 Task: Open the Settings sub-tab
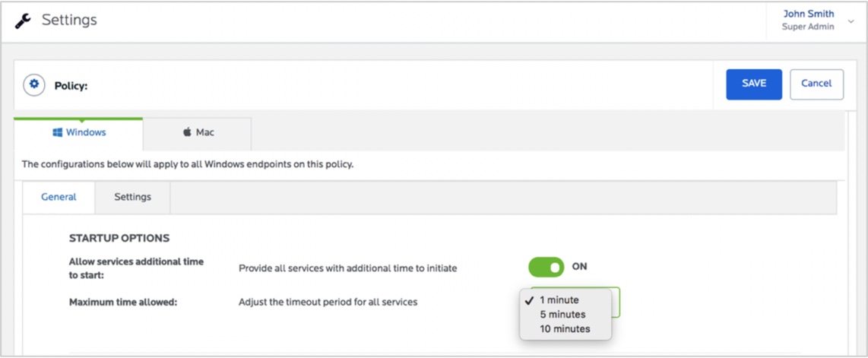click(x=132, y=197)
